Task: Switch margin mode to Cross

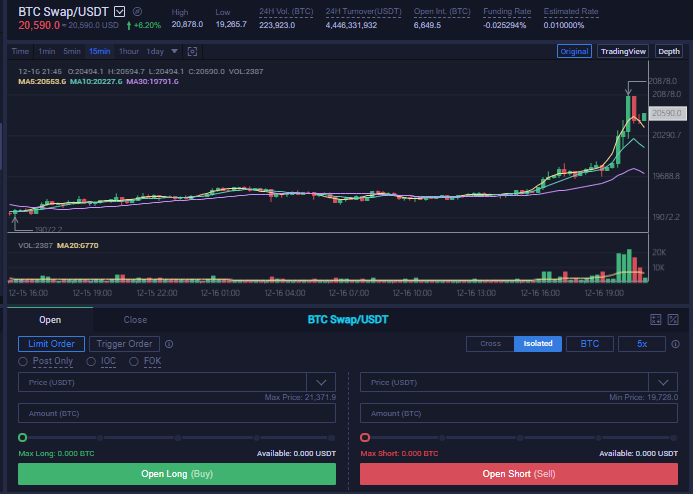Action: point(490,344)
